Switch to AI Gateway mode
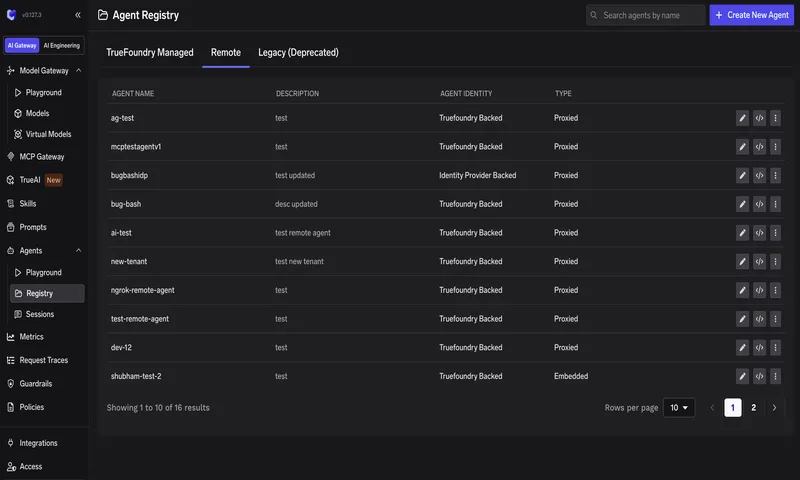 click(22, 45)
